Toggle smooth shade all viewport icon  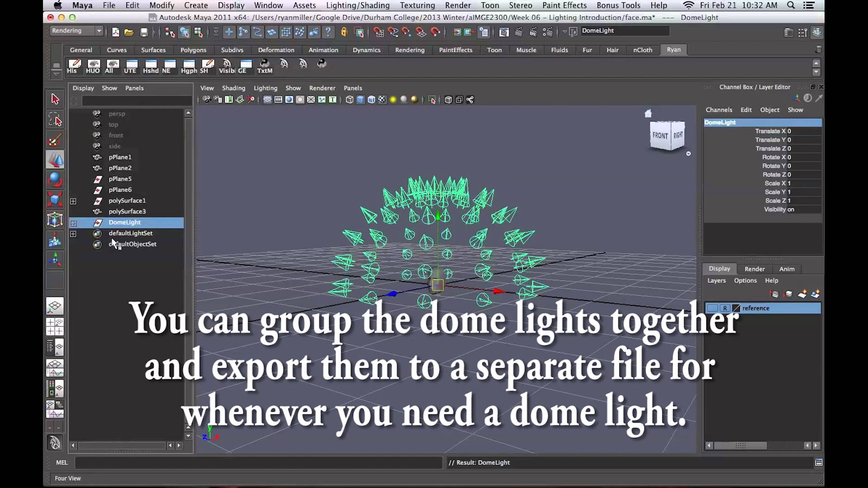click(360, 100)
